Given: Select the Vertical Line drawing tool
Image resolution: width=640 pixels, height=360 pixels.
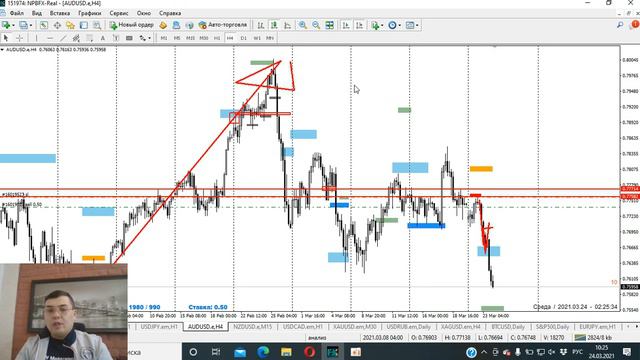Looking at the screenshot, I should [x=36, y=38].
